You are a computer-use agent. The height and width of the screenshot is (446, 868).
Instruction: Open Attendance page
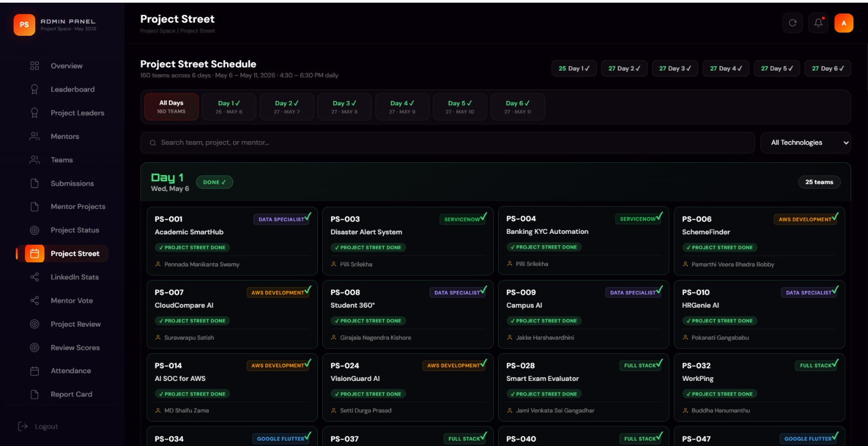point(71,371)
